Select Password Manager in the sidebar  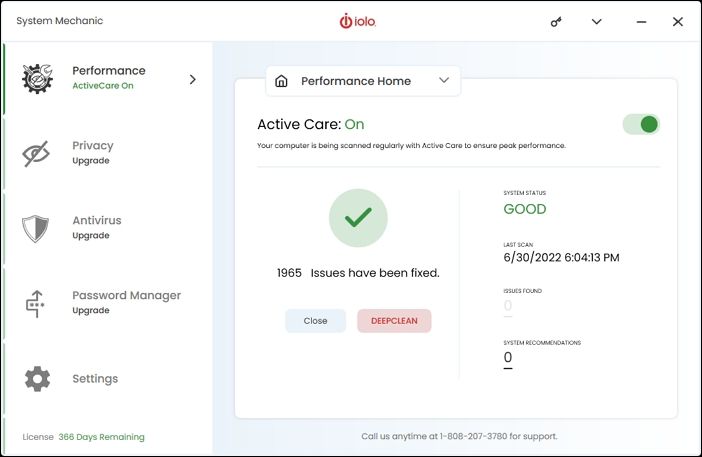108,303
